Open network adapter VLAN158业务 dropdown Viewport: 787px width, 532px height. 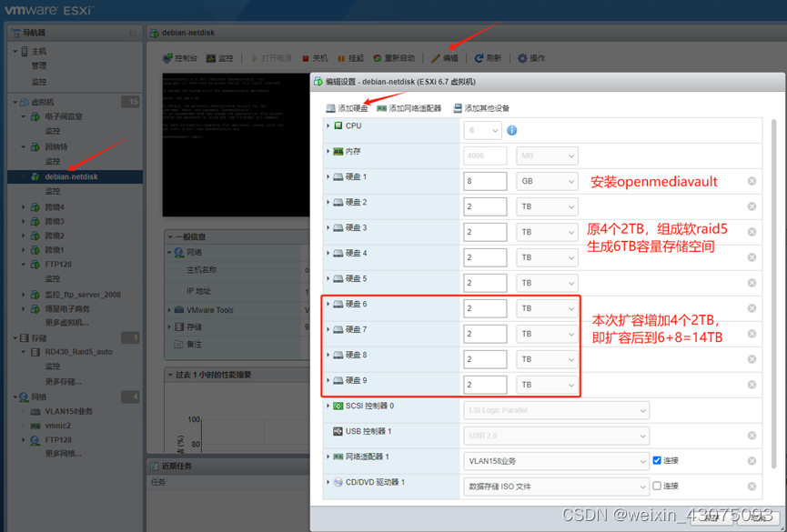[x=556, y=461]
